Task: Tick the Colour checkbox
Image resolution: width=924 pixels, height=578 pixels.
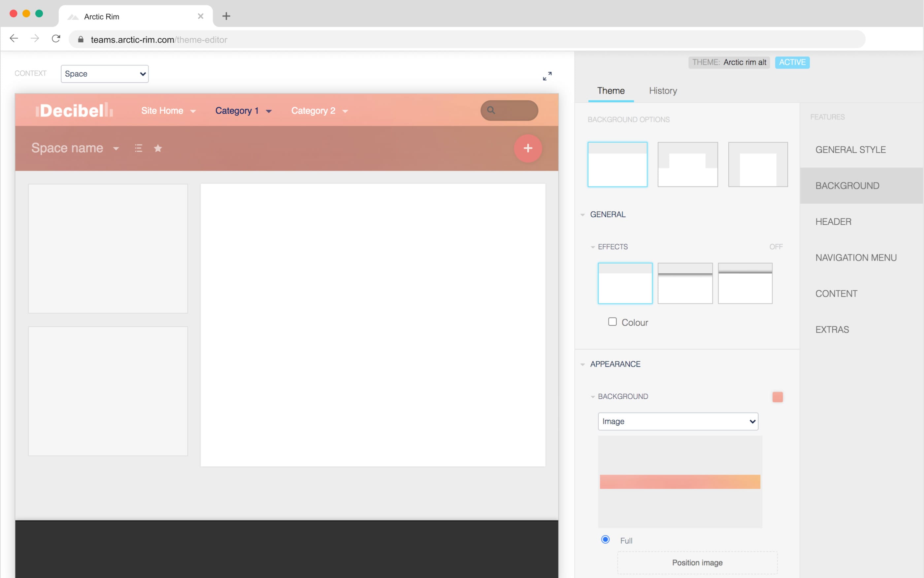Action: pos(612,322)
